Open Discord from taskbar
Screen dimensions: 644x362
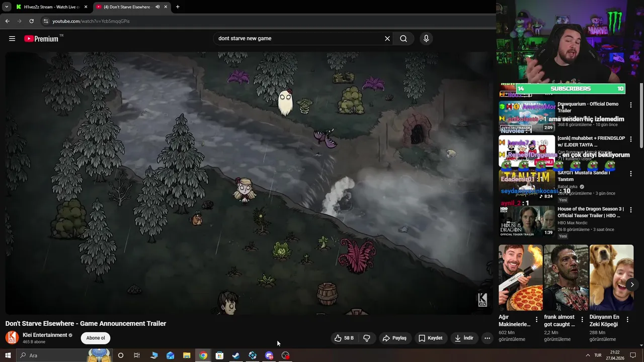point(269,355)
